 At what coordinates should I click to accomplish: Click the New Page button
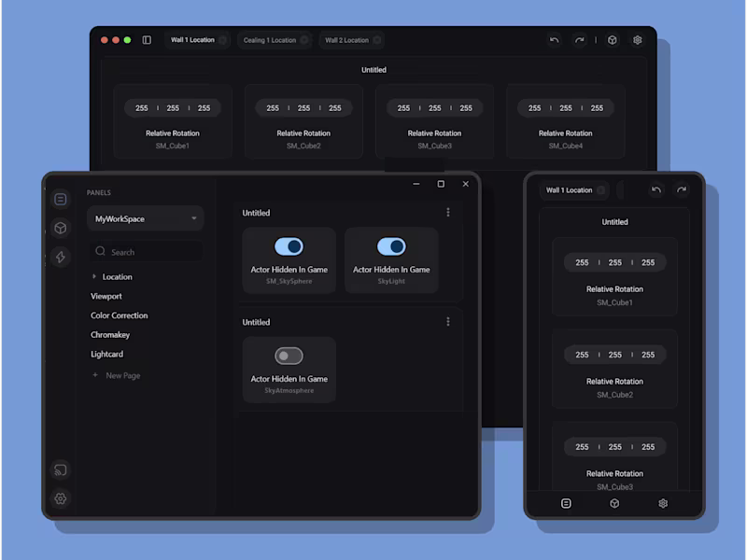(x=116, y=375)
